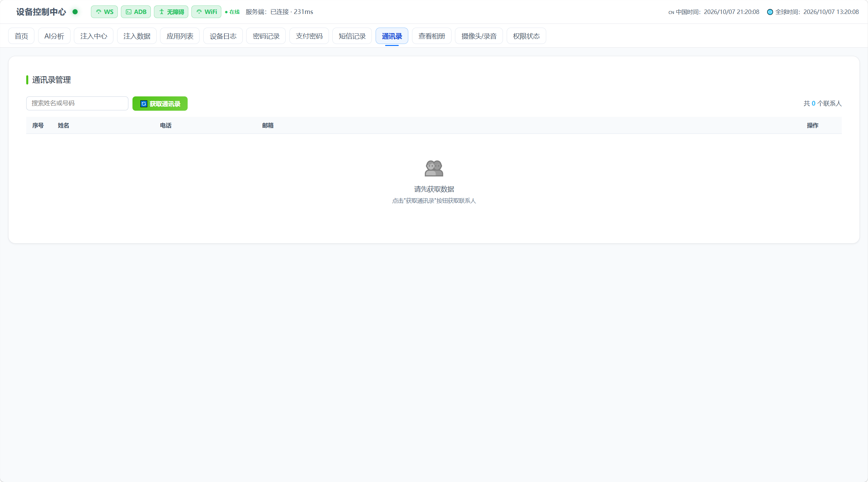The width and height of the screenshot is (868, 482).
Task: Click the globe icon beside 全球时间
Action: (x=770, y=12)
